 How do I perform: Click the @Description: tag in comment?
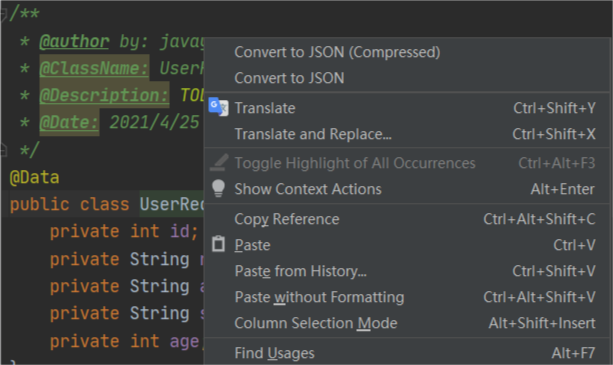point(104,95)
